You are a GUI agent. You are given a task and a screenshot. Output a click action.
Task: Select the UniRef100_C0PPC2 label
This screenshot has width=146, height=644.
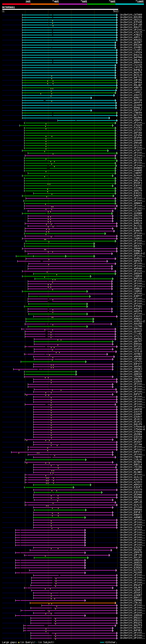131,93
